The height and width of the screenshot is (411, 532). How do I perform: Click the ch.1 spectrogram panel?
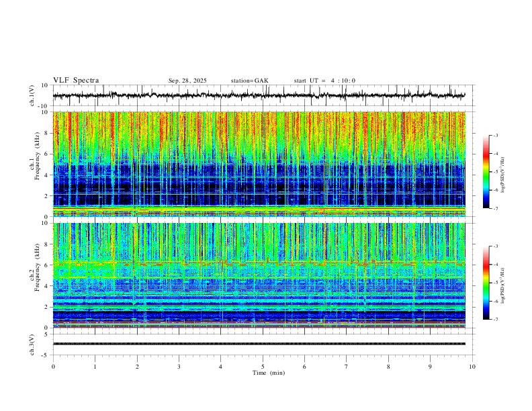(259, 164)
